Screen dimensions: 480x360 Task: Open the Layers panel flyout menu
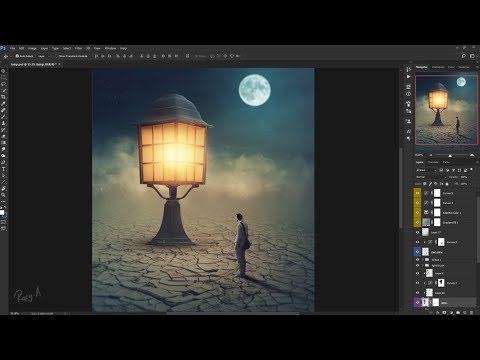(x=477, y=162)
